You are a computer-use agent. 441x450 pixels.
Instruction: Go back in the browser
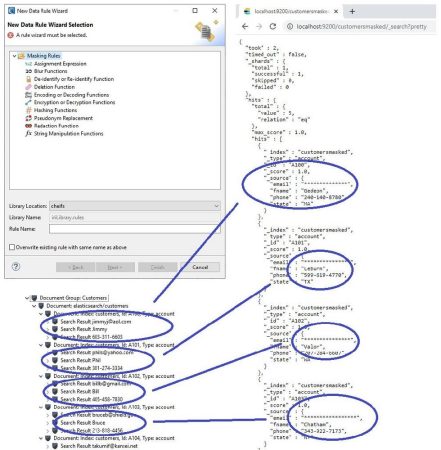[x=245, y=26]
